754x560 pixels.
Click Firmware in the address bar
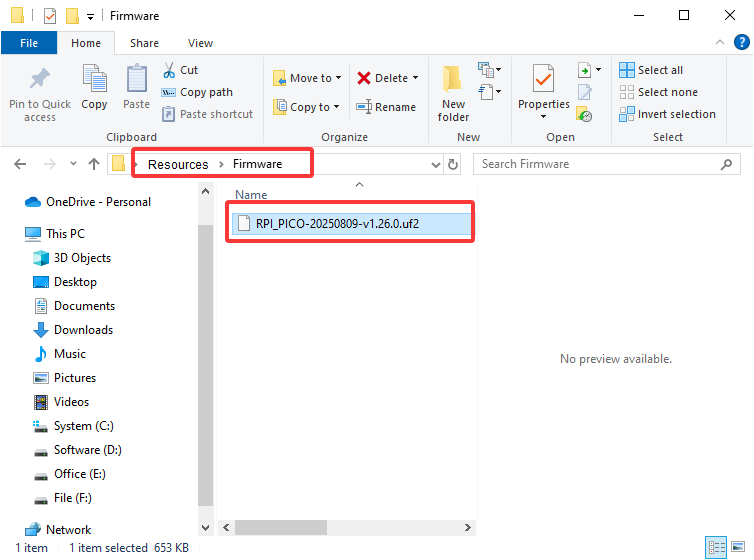(257, 164)
